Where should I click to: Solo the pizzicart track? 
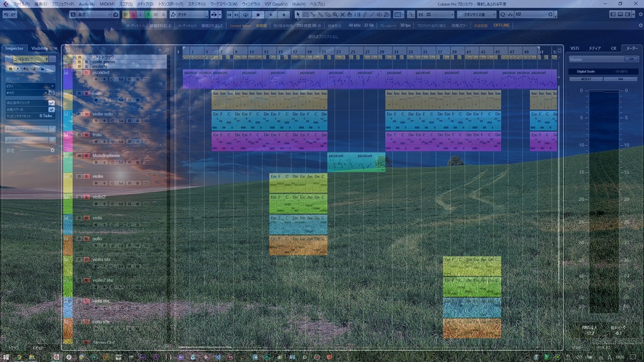(86, 73)
